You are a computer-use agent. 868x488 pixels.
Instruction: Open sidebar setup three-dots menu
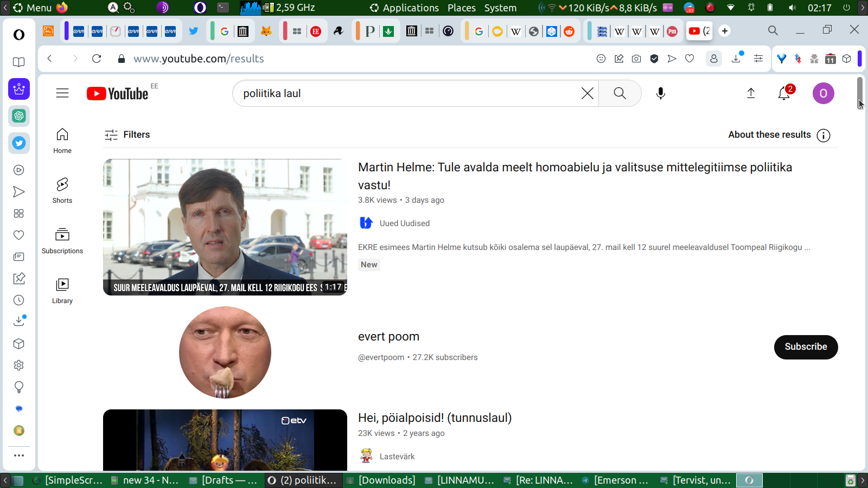point(19,455)
